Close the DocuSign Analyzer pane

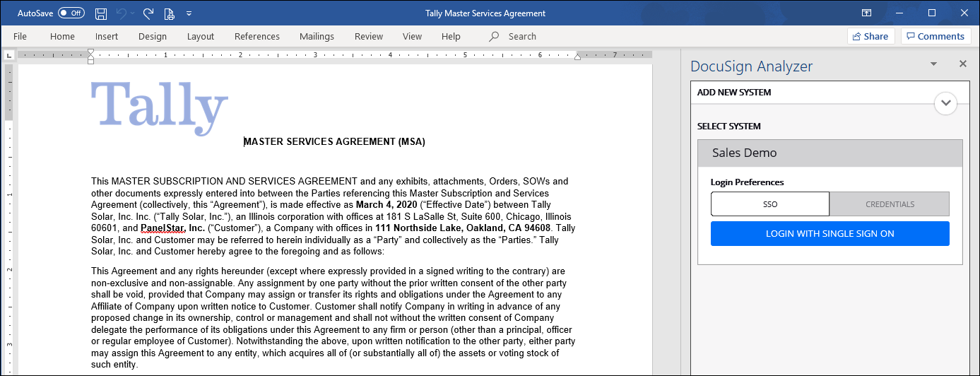pyautogui.click(x=962, y=64)
